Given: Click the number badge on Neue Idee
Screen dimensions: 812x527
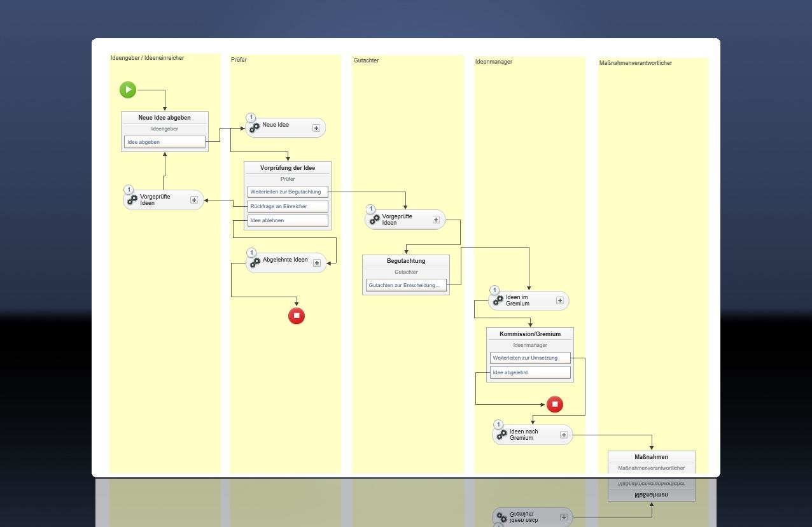Looking at the screenshot, I should coord(251,118).
